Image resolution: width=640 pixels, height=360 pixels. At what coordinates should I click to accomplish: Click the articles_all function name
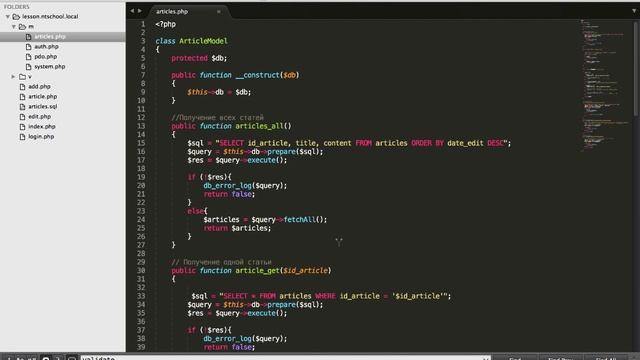(x=259, y=126)
